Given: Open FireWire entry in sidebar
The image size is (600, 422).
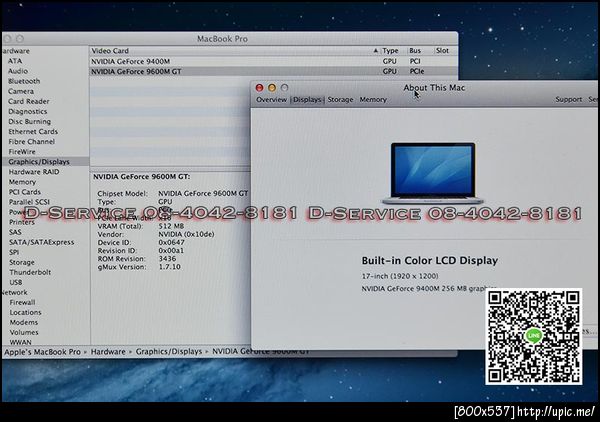Looking at the screenshot, I should pos(22,152).
